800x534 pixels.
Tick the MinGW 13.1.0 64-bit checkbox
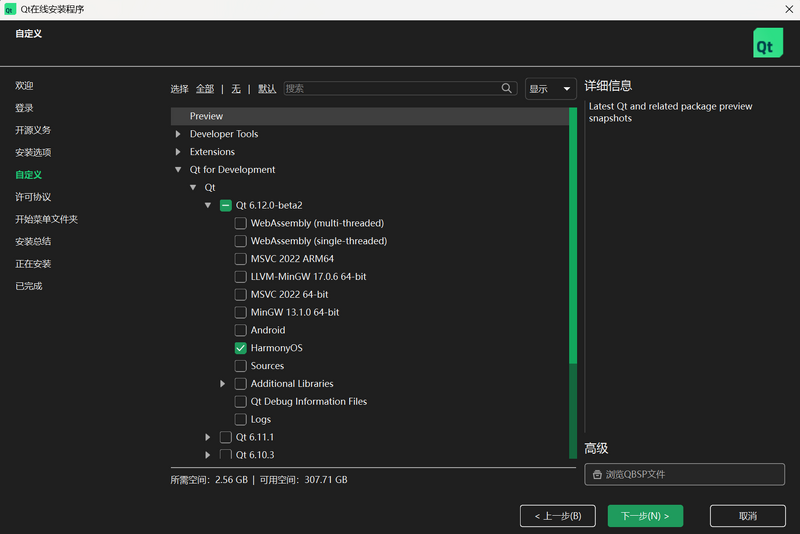240,312
